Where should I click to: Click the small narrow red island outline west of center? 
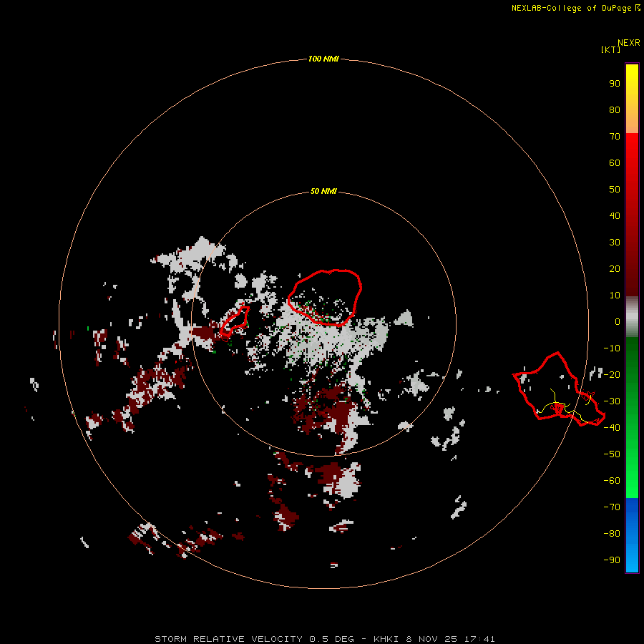[x=235, y=321]
